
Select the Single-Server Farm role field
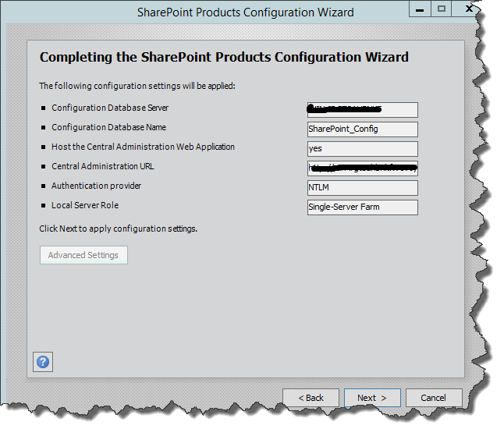click(363, 207)
